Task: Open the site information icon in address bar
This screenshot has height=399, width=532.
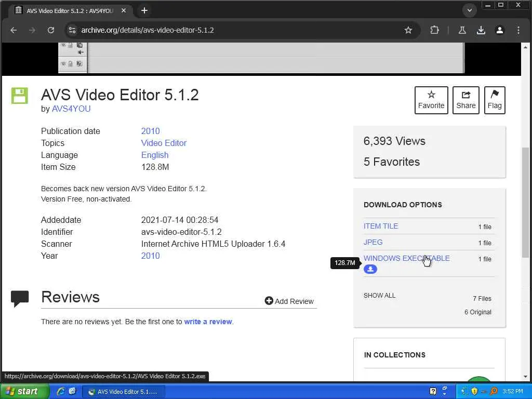Action: coord(72,30)
